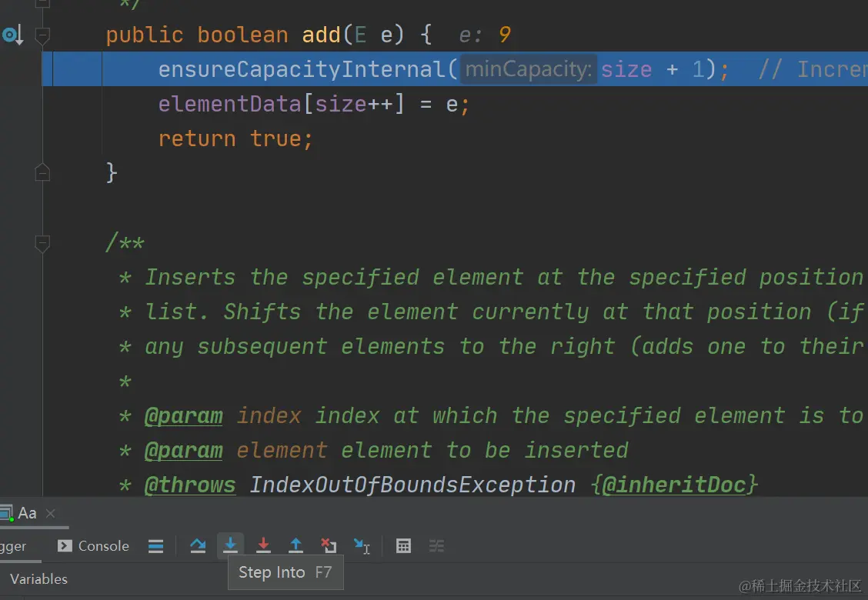
Task: Click the 'return true;' statement
Action: (235, 139)
